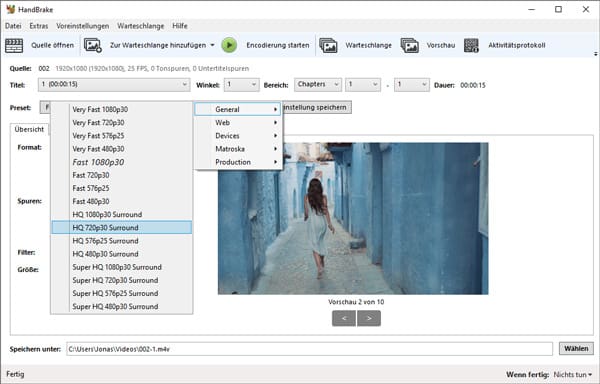Image resolution: width=600 pixels, height=384 pixels.
Task: Switch to the Übersicht tab
Action: pos(29,129)
